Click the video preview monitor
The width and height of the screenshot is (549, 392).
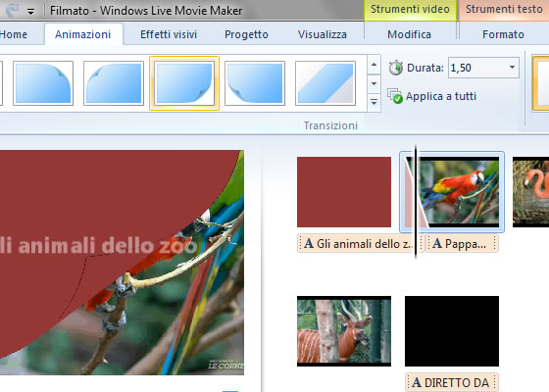tap(122, 263)
